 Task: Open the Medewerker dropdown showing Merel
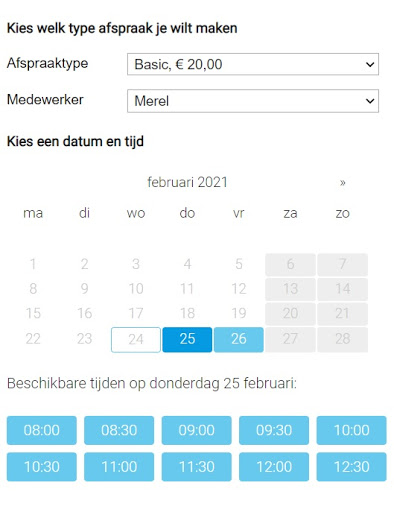(x=253, y=101)
